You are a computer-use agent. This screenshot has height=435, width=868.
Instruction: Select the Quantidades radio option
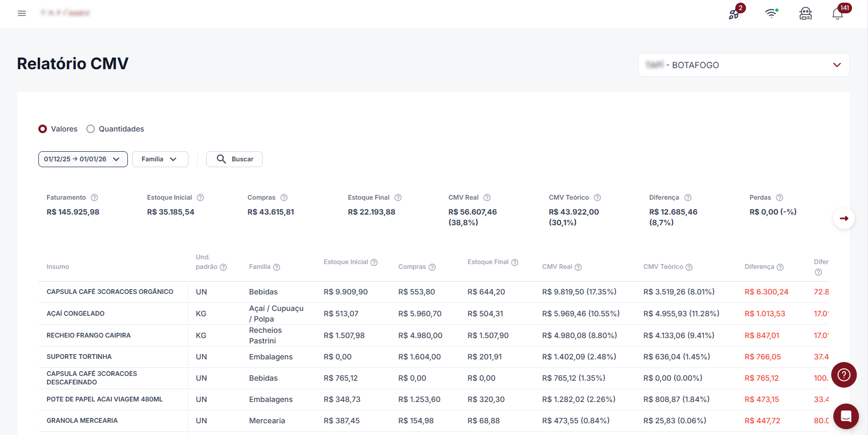coord(91,129)
